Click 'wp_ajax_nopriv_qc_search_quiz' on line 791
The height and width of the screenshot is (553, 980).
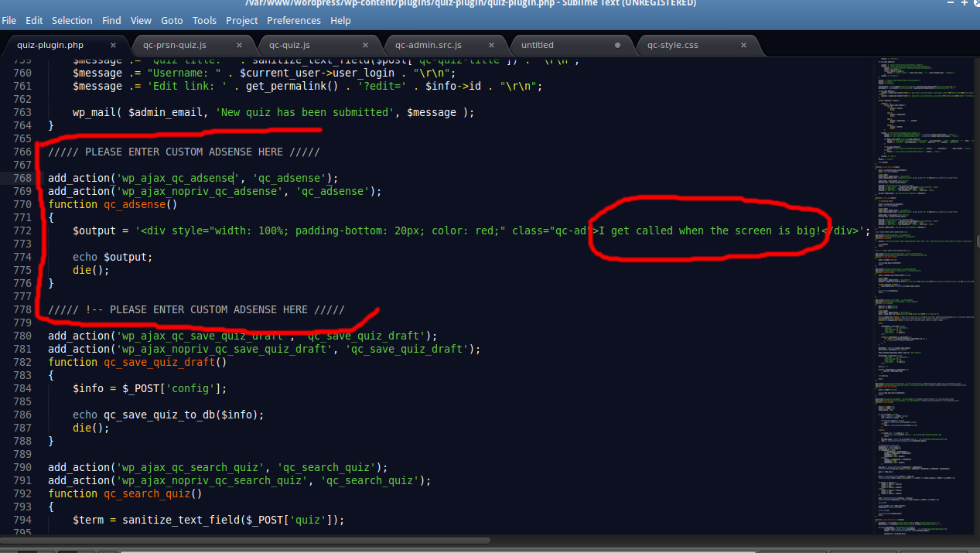(x=212, y=480)
